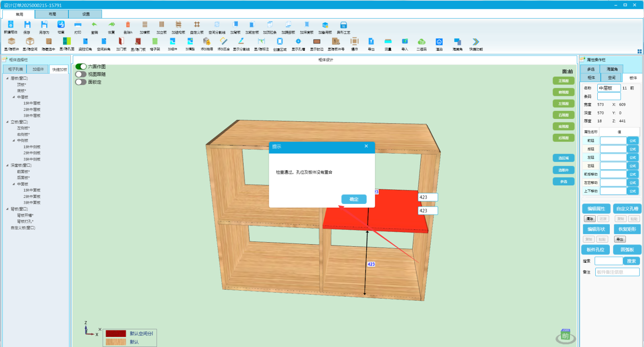
Task: Enable the 视图跟随 toggle
Action: [81, 74]
